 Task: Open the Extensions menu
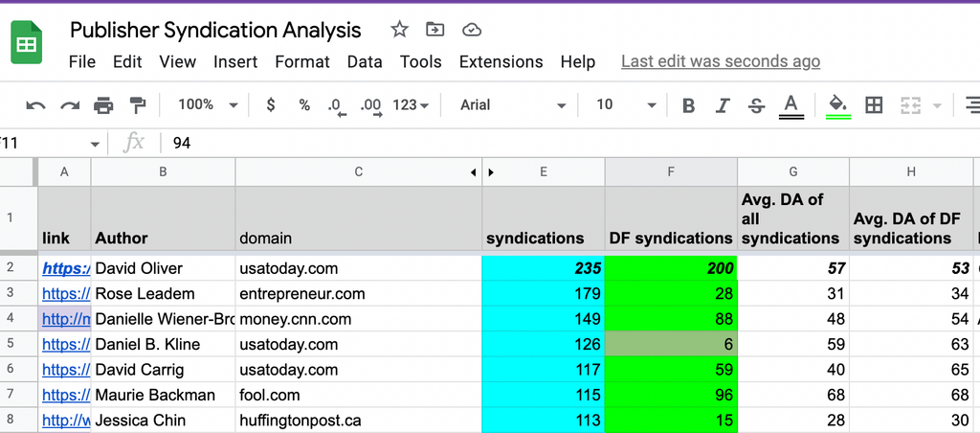click(501, 61)
